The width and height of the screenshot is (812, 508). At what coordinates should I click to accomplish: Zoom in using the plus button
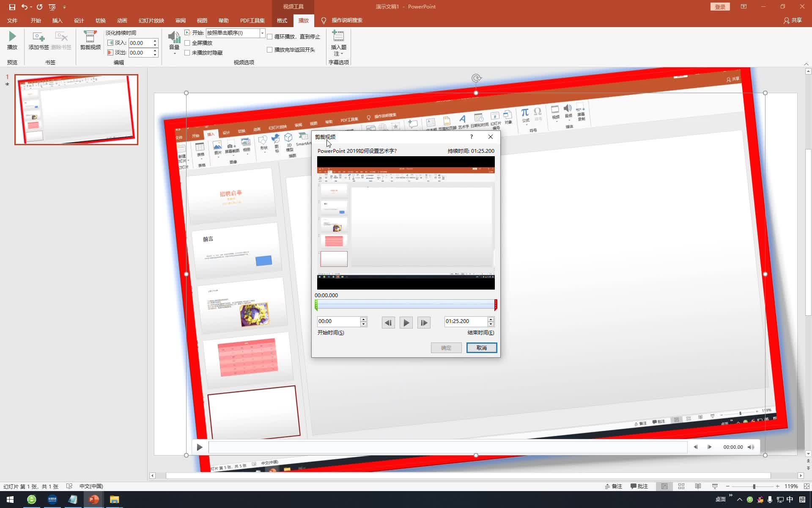pyautogui.click(x=777, y=486)
